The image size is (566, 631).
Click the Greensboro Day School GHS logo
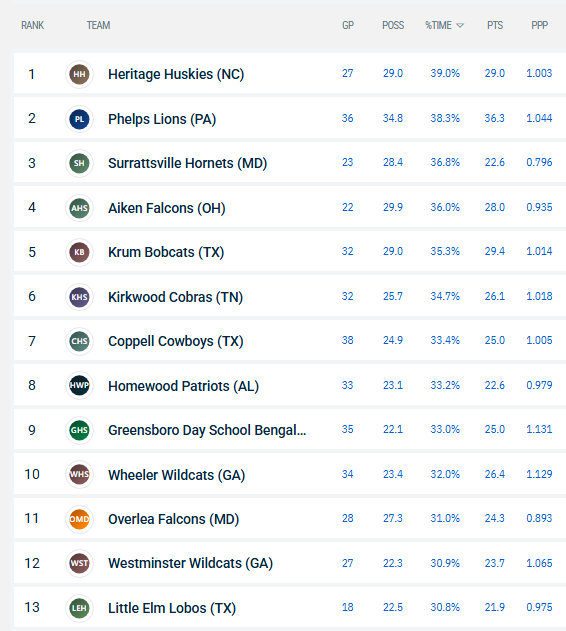point(79,430)
